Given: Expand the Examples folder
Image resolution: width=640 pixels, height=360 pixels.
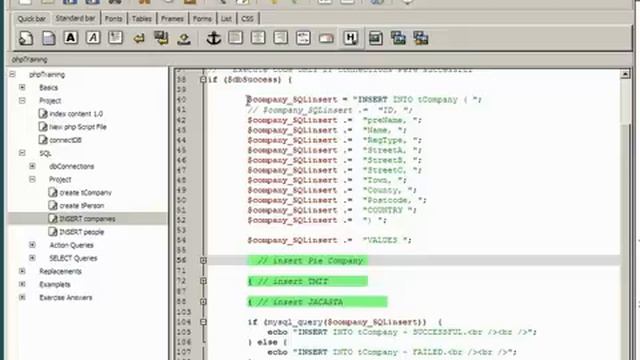Looking at the screenshot, I should point(22,284).
